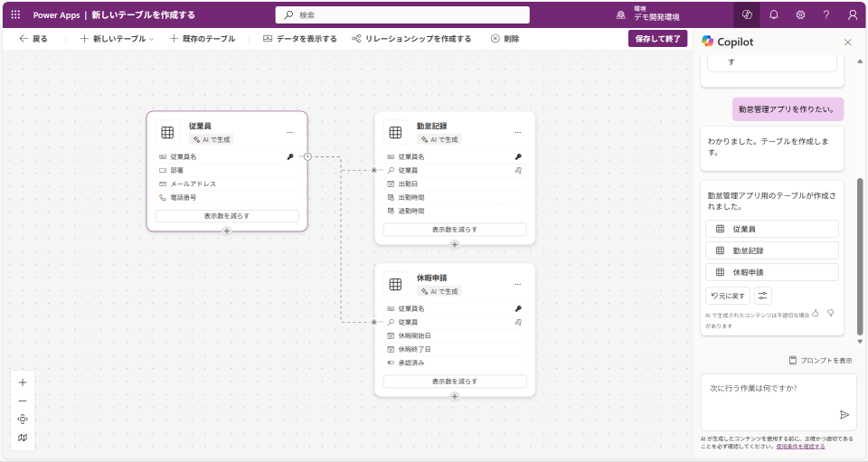Viewport: 868px width, 462px height.
Task: Add column with plus under 勤怠記録 card
Action: click(x=455, y=244)
